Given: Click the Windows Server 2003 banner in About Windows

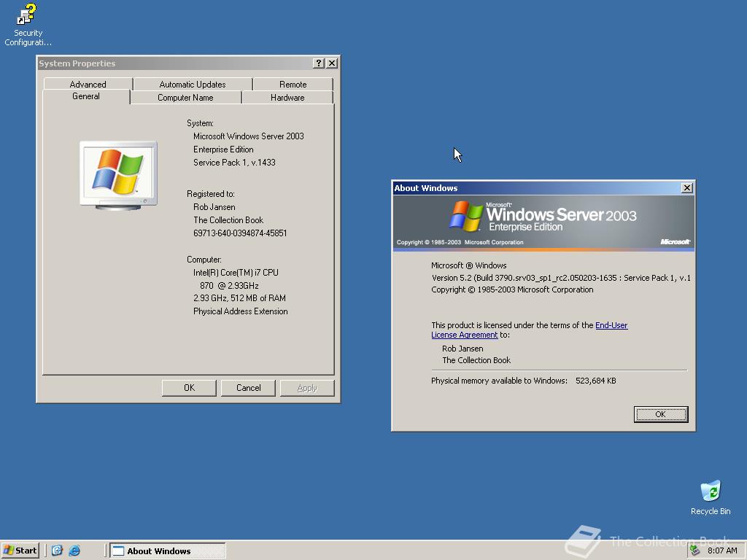Looking at the screenshot, I should point(543,222).
